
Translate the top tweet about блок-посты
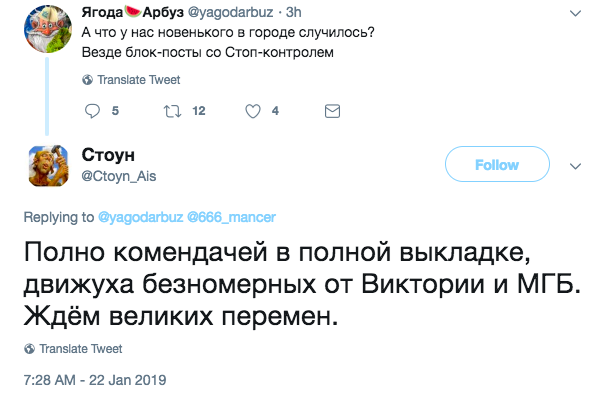139,80
